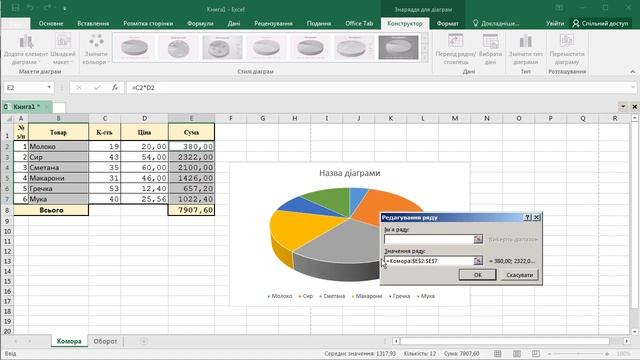Apply the third chart style thumbnail

(x=222, y=48)
